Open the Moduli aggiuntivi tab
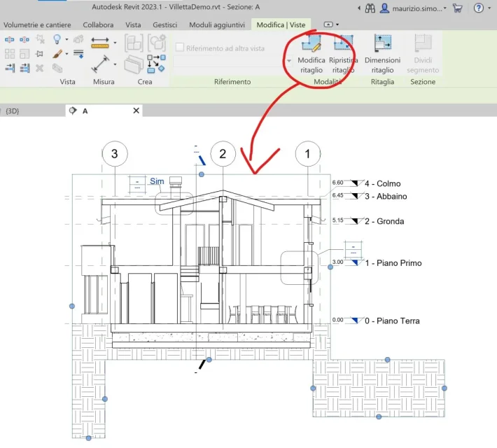This screenshot has height=448, width=497. (217, 24)
